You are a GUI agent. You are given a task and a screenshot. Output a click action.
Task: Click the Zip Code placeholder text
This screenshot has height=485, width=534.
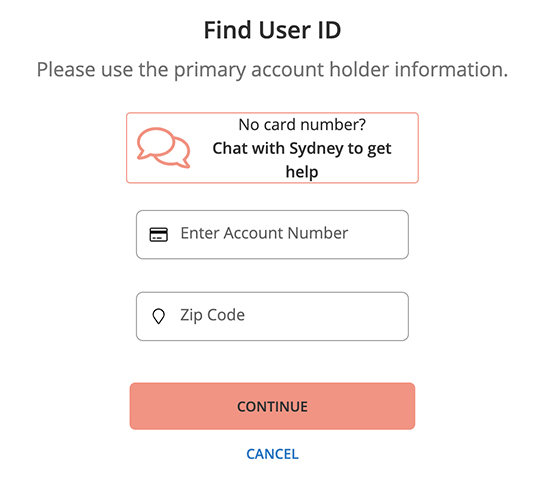tap(213, 315)
